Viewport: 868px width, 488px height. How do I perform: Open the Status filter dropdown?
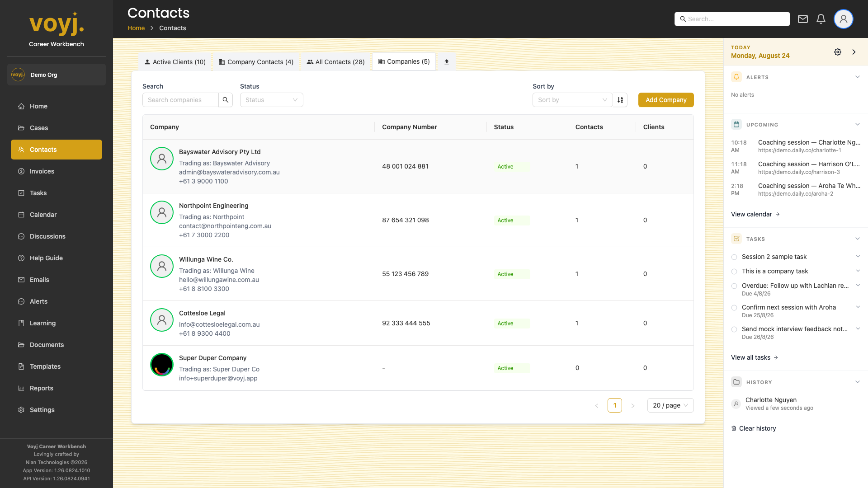pos(271,100)
